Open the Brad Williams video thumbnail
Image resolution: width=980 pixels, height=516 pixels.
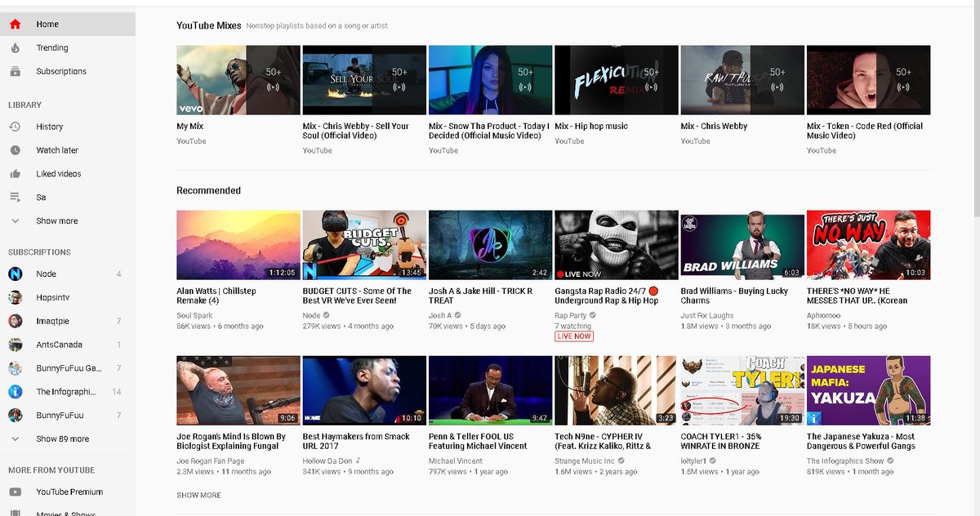[x=742, y=246]
